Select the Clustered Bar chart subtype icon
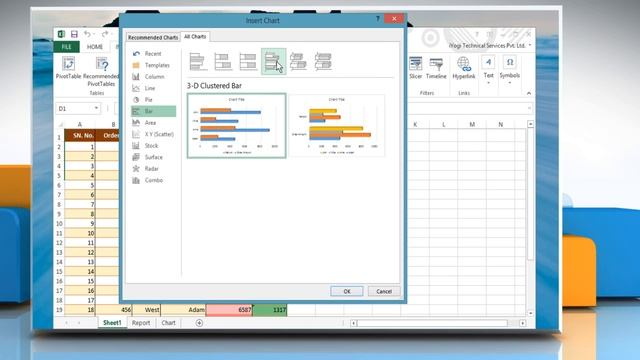 pos(198,61)
